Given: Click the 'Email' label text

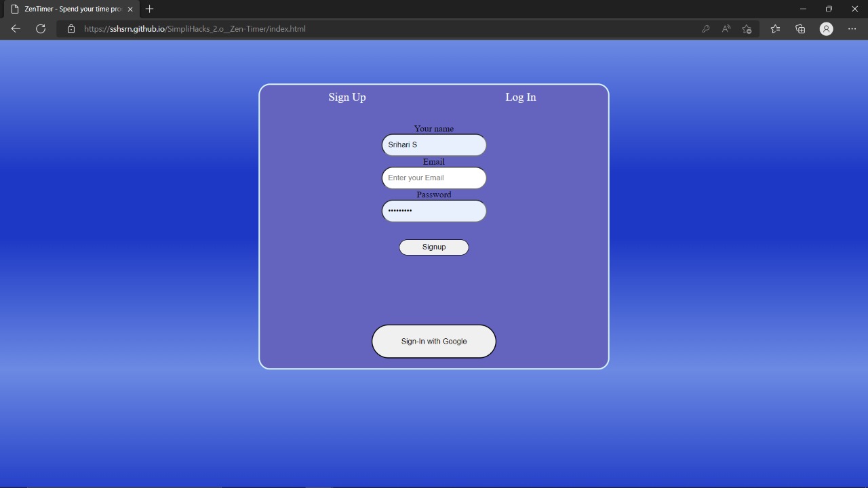Looking at the screenshot, I should pos(434,161).
